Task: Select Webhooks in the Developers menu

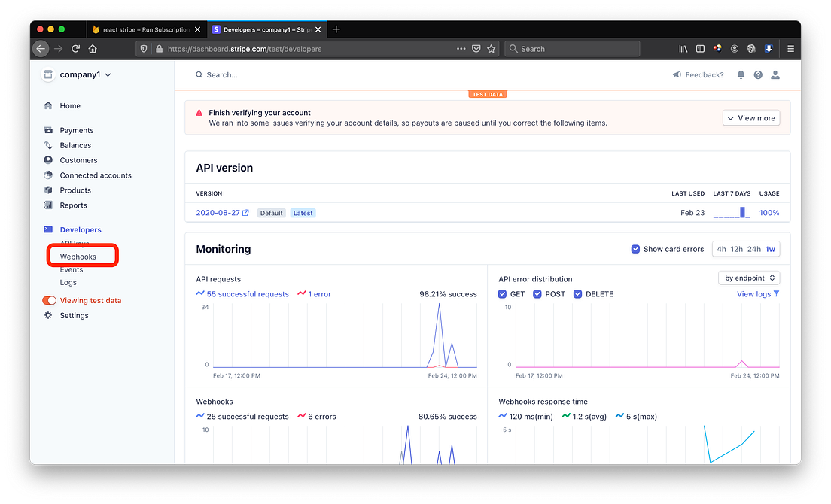Action: (79, 256)
